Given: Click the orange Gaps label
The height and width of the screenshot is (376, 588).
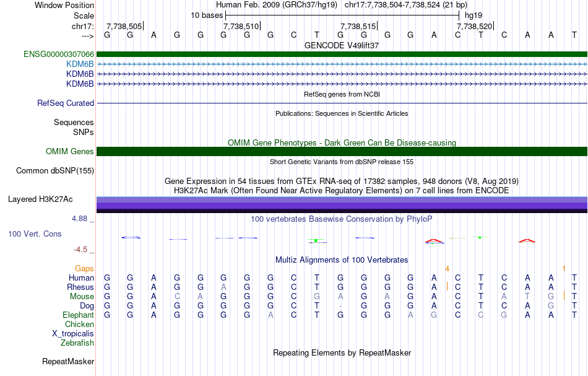Looking at the screenshot, I should (84, 269).
